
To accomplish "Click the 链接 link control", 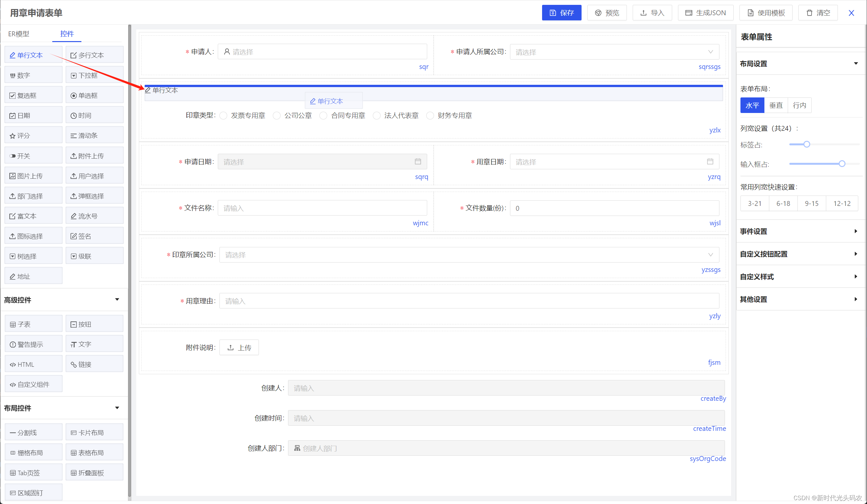I will coord(94,364).
